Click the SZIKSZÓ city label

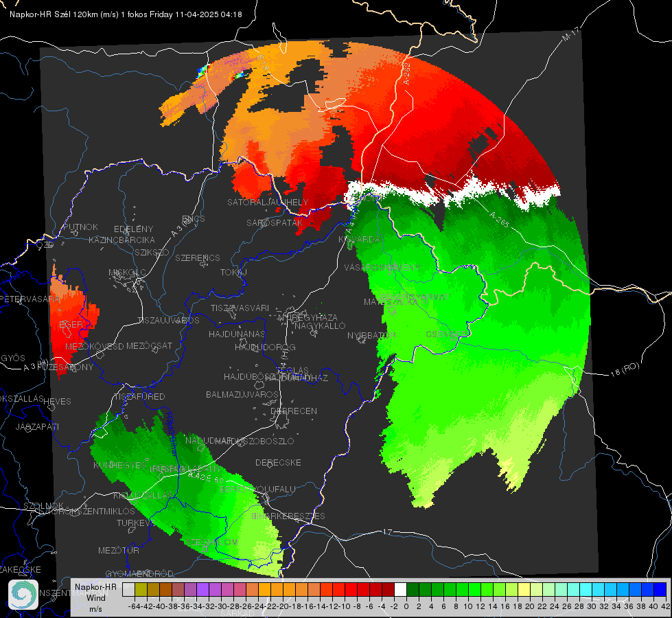pyautogui.click(x=152, y=252)
